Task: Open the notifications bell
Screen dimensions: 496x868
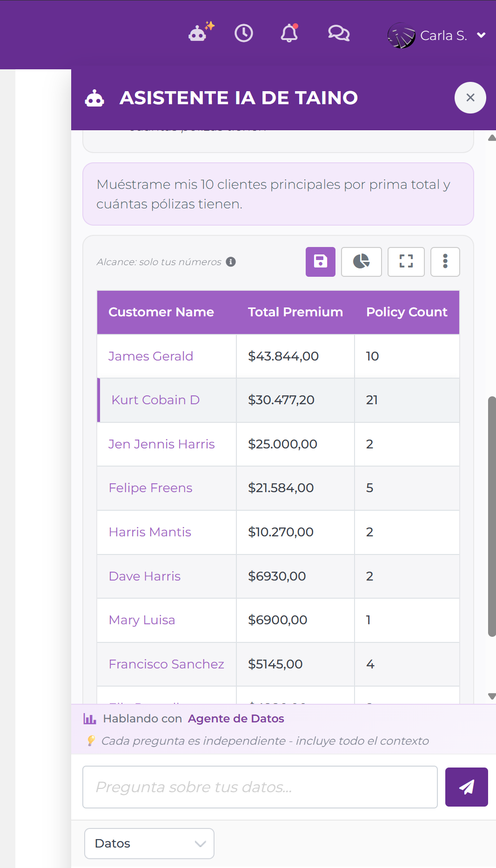Action: point(289,33)
